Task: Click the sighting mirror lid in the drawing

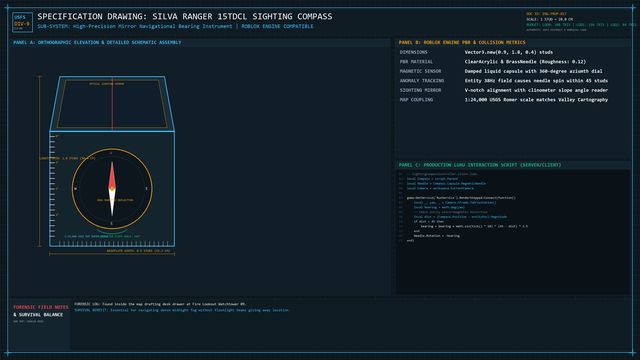Action: tap(112, 104)
